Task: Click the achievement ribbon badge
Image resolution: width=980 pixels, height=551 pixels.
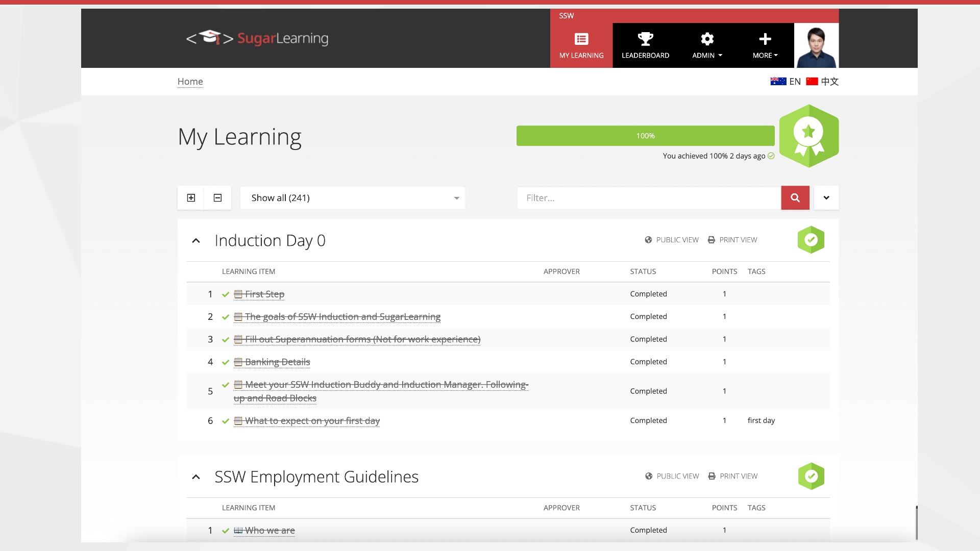Action: (808, 136)
